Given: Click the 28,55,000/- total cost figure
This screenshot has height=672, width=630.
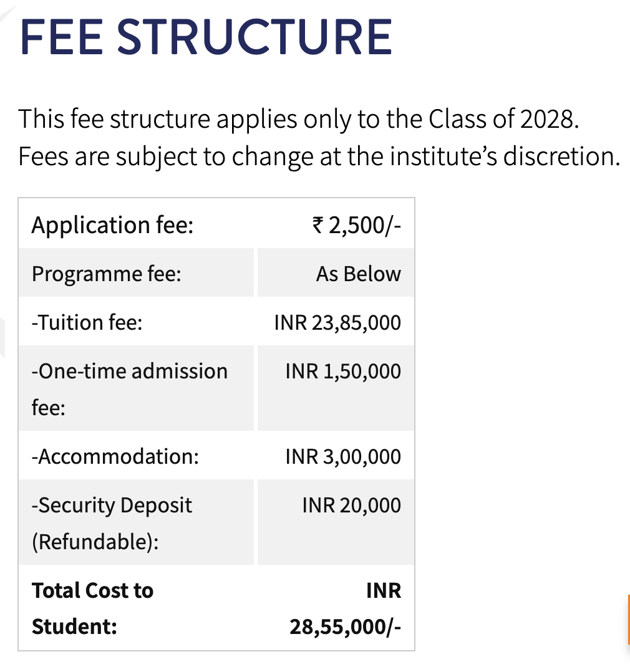Looking at the screenshot, I should (x=345, y=626).
